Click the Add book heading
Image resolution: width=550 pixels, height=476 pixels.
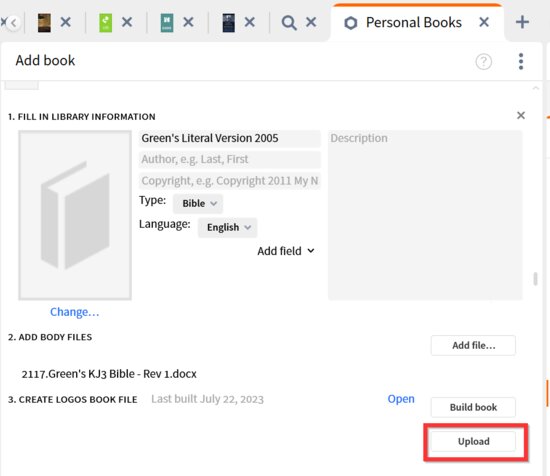(45, 61)
